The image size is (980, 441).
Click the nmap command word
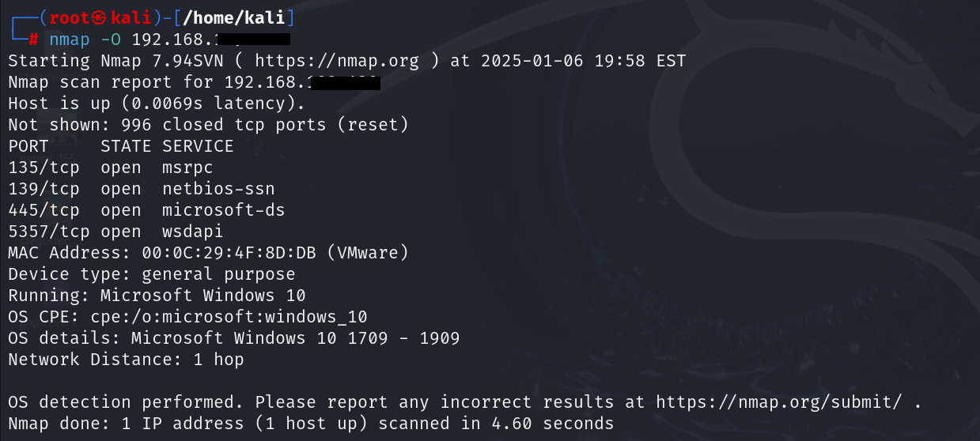[70, 40]
